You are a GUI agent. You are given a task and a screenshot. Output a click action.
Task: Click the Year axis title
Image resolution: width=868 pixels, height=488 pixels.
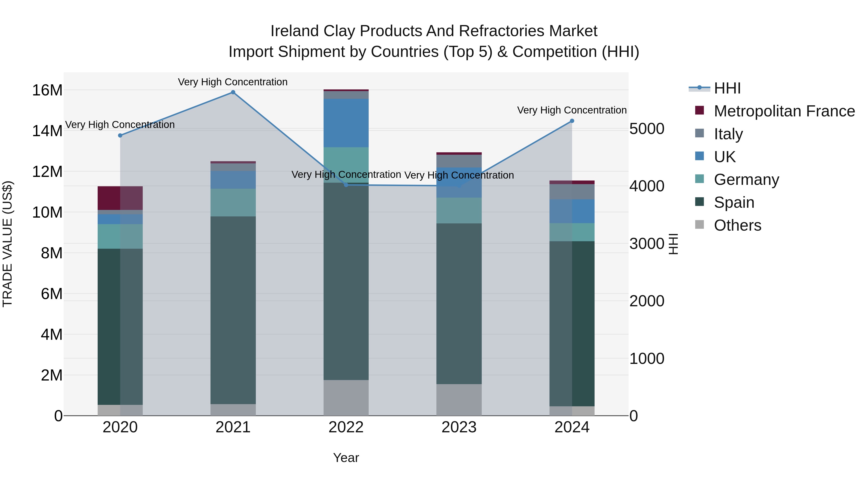coord(346,458)
